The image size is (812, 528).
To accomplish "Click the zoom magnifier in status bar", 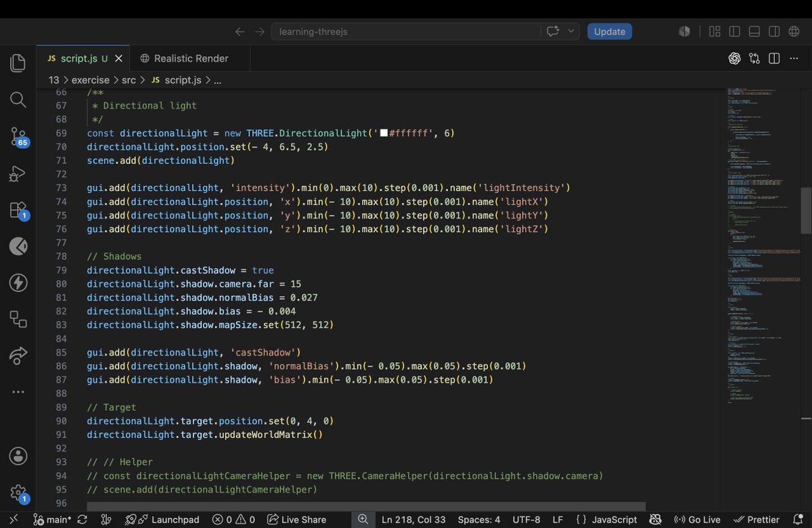I will point(363,520).
